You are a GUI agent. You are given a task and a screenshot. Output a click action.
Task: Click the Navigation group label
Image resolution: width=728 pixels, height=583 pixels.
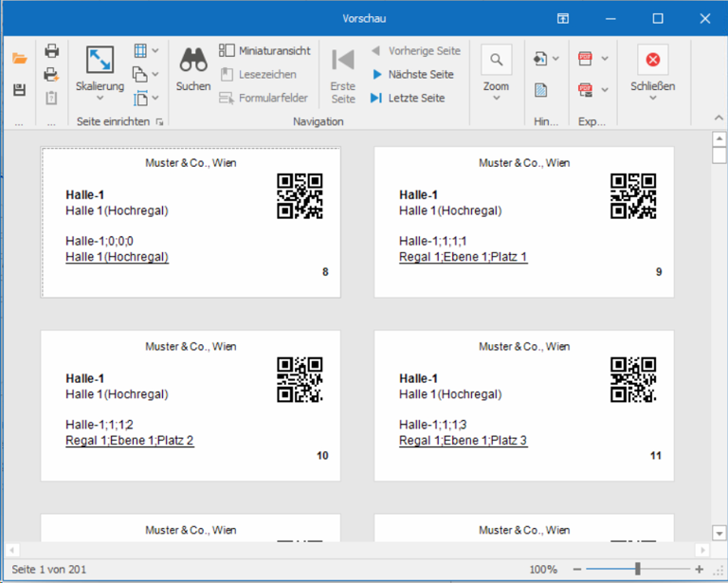point(318,121)
